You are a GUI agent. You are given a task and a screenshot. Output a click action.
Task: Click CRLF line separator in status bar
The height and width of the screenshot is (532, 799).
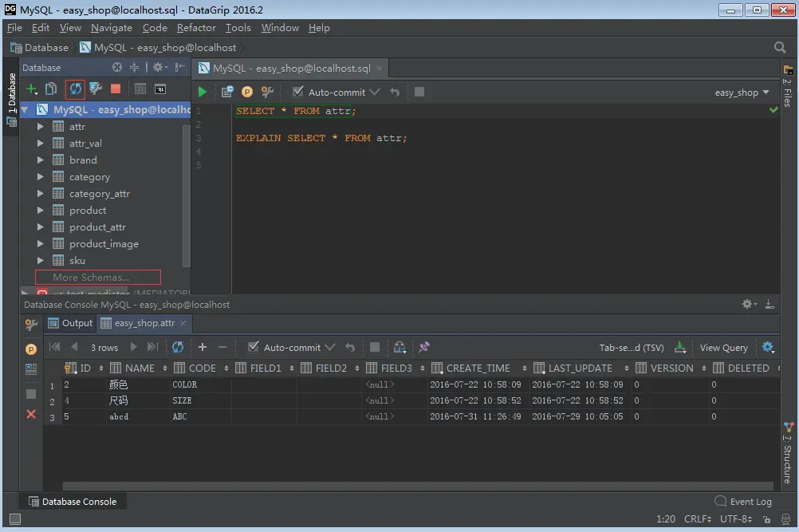coord(698,518)
